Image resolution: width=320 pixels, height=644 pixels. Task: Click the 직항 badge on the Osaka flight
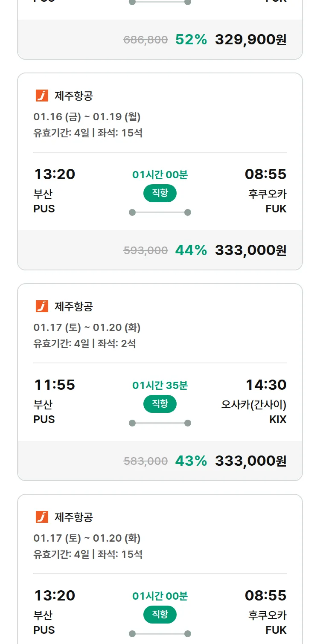coord(160,404)
